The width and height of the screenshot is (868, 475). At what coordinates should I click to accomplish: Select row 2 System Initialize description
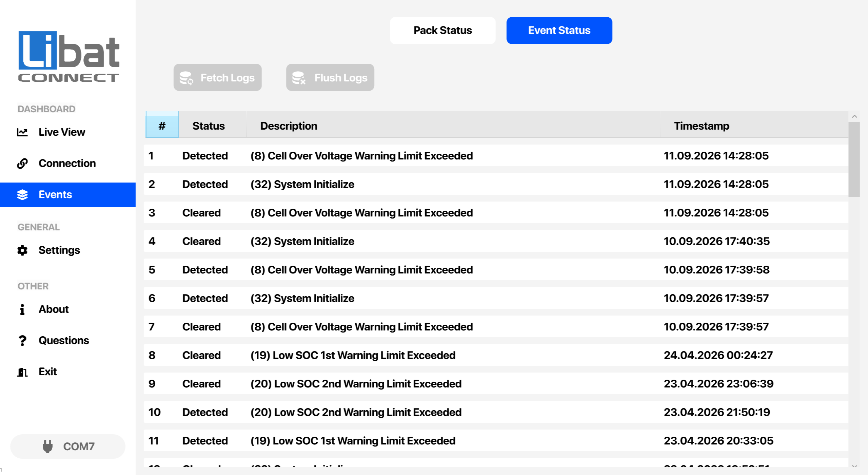point(302,184)
